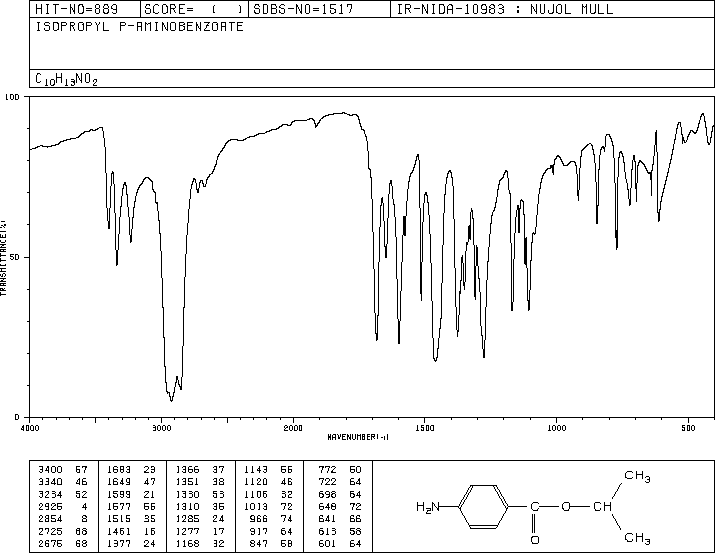Click the IR-NIDA-10983 : NUJOL MULL label
This screenshot has height=553, width=715.
(505, 9)
